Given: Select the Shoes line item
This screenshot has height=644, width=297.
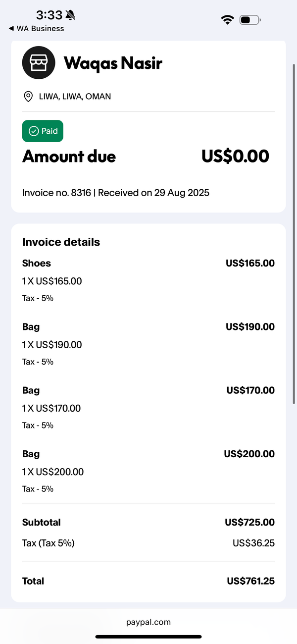Looking at the screenshot, I should (148, 280).
